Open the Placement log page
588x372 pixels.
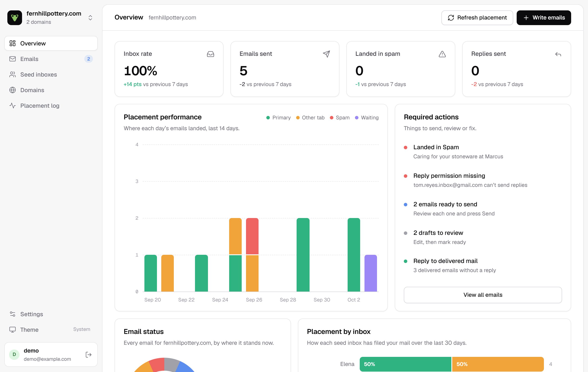[x=51, y=106]
